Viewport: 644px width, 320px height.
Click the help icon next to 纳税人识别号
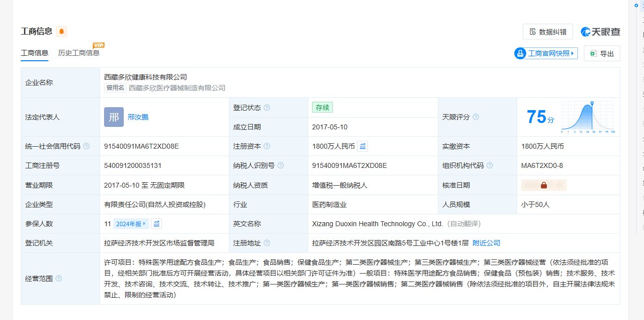tap(281, 166)
